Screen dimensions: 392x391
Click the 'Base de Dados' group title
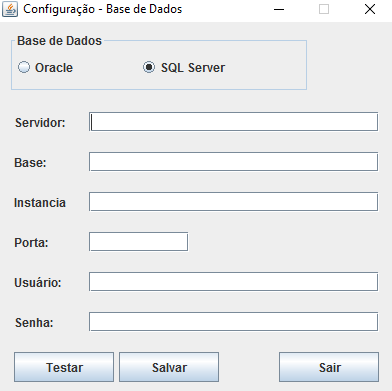[59, 41]
